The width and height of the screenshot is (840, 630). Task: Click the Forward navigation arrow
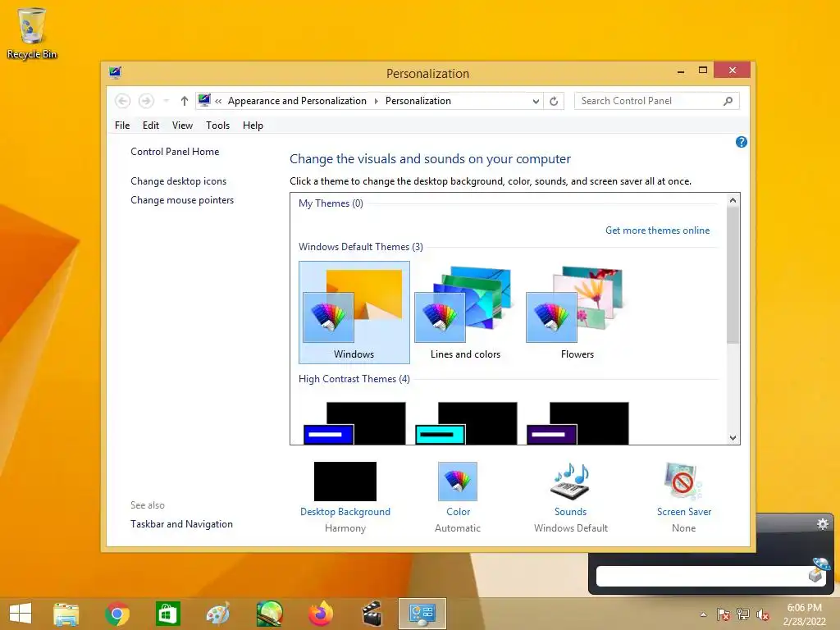tap(146, 101)
